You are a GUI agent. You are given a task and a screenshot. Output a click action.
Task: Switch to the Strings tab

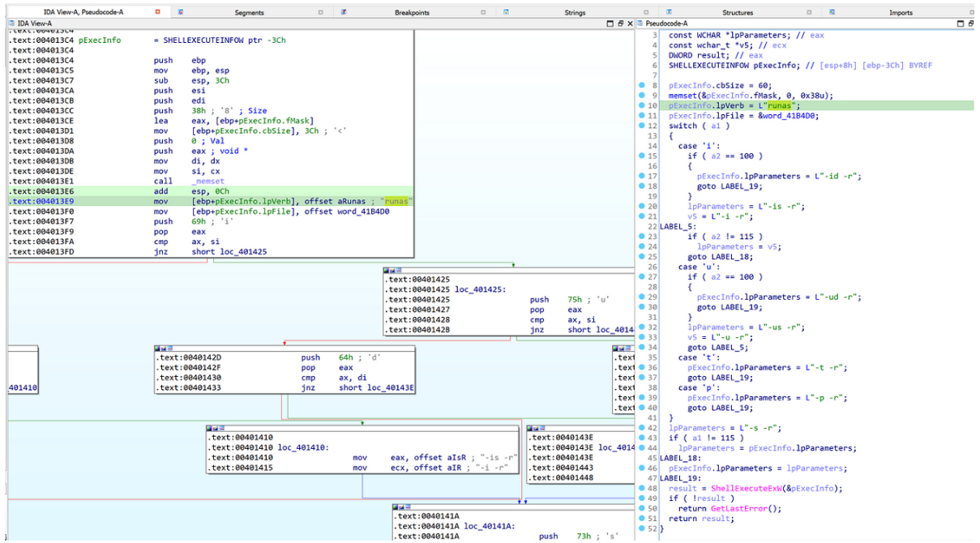[x=575, y=13]
